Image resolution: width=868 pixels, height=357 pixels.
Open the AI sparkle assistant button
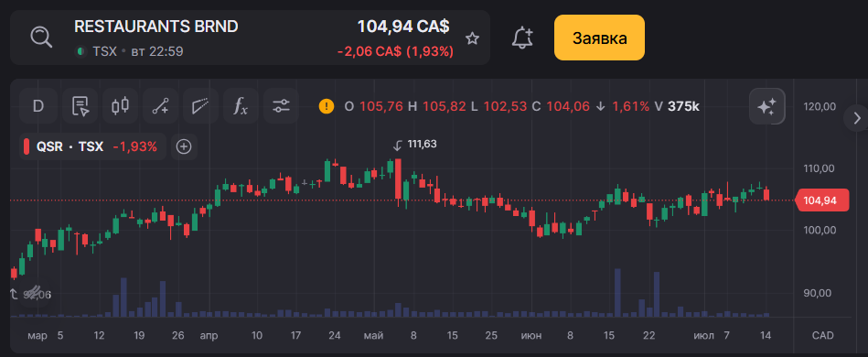766,106
